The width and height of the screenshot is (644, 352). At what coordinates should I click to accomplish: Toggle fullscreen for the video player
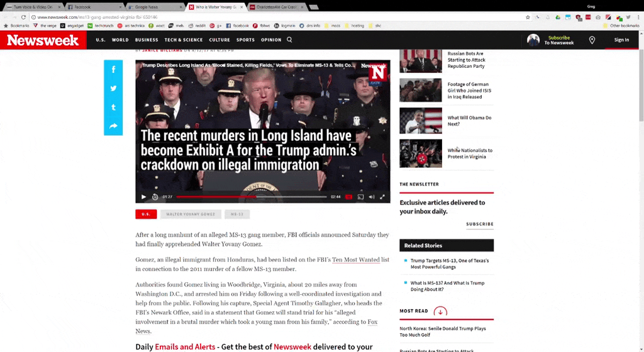click(x=382, y=197)
